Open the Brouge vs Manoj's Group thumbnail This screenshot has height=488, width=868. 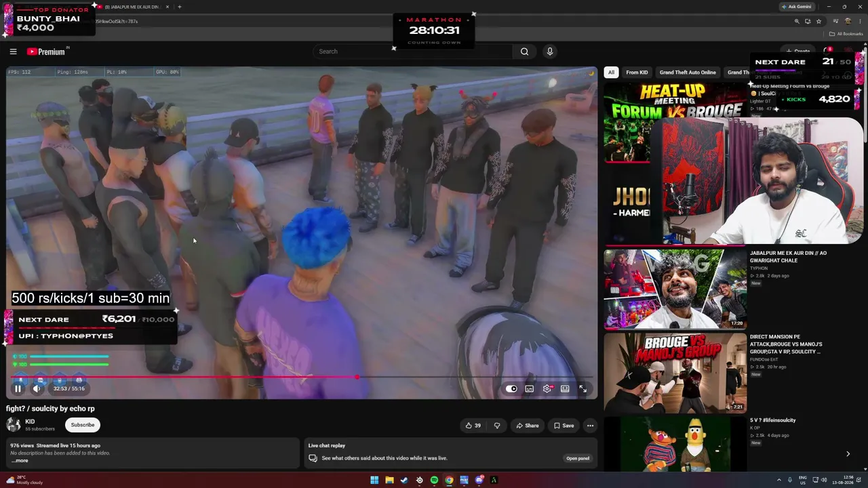[x=675, y=373]
